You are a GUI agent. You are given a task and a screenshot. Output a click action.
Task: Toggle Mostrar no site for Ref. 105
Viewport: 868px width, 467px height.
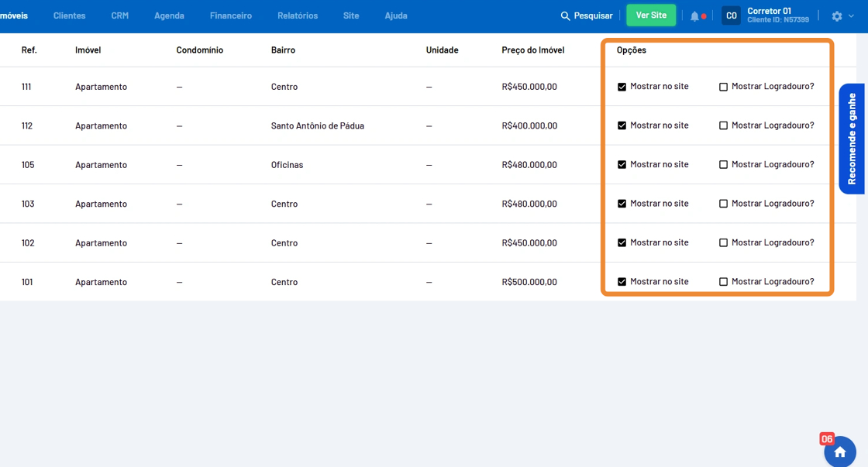click(x=622, y=165)
